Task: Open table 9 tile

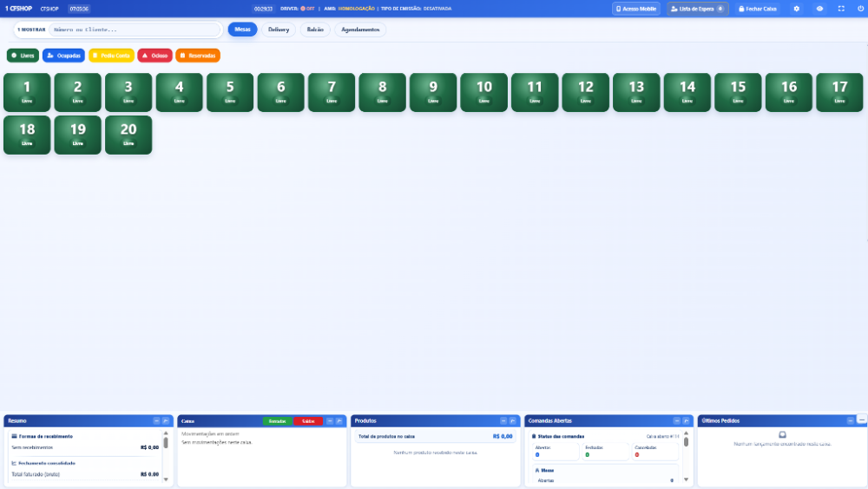Action: [x=433, y=92]
